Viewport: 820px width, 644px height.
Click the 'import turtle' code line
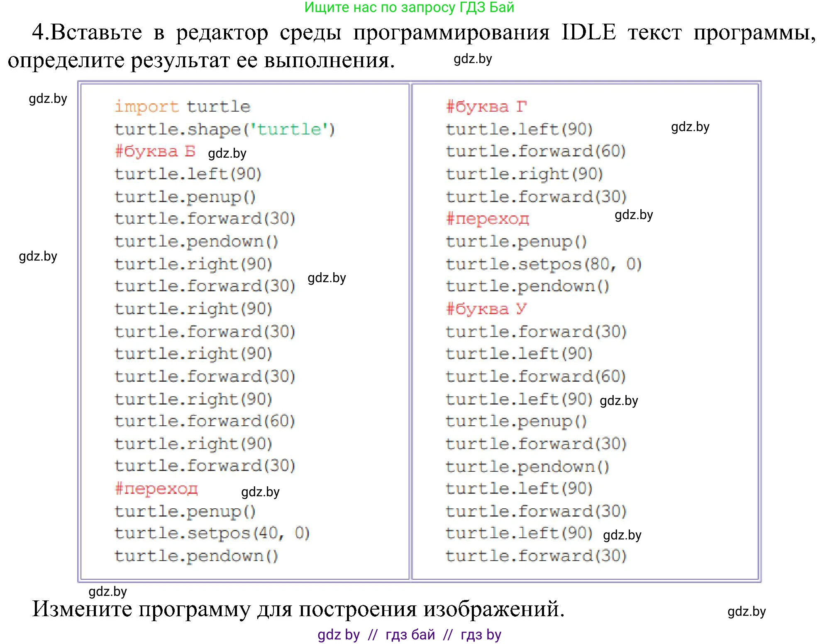click(182, 107)
